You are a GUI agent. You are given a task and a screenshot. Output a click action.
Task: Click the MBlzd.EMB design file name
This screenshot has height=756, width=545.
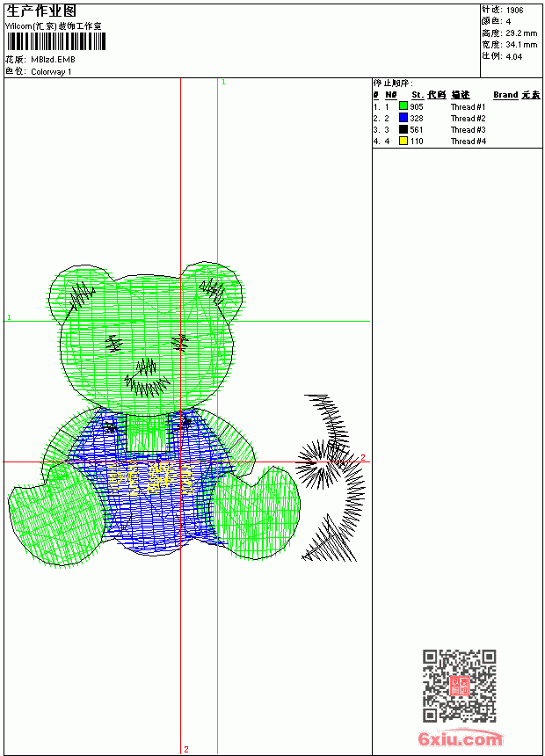coord(53,60)
